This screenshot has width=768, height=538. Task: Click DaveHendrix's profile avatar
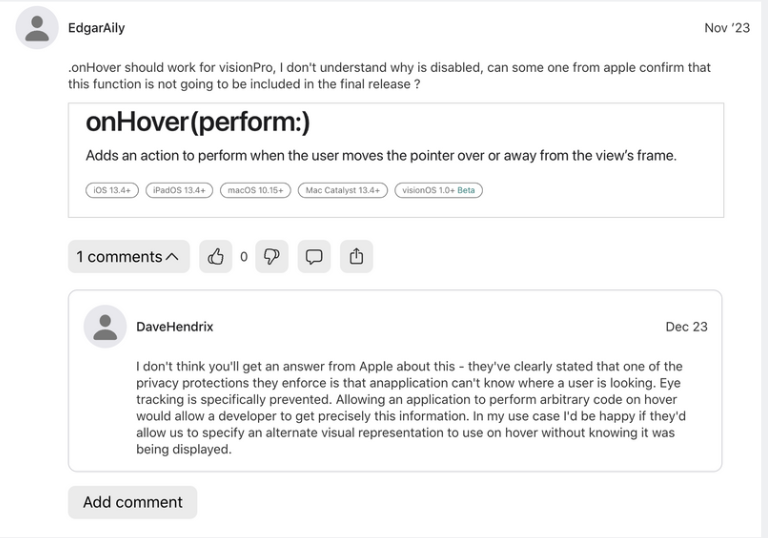coord(105,327)
